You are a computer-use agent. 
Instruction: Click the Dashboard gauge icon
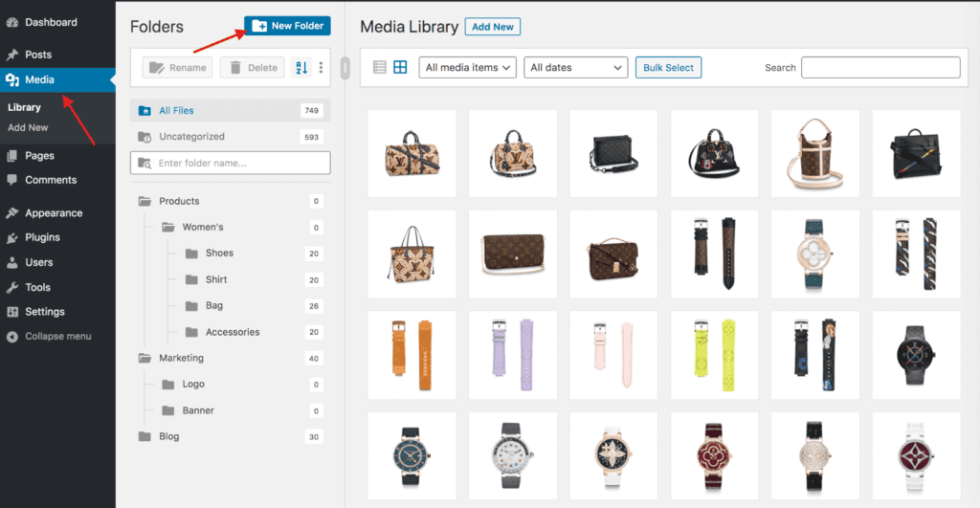click(x=12, y=23)
